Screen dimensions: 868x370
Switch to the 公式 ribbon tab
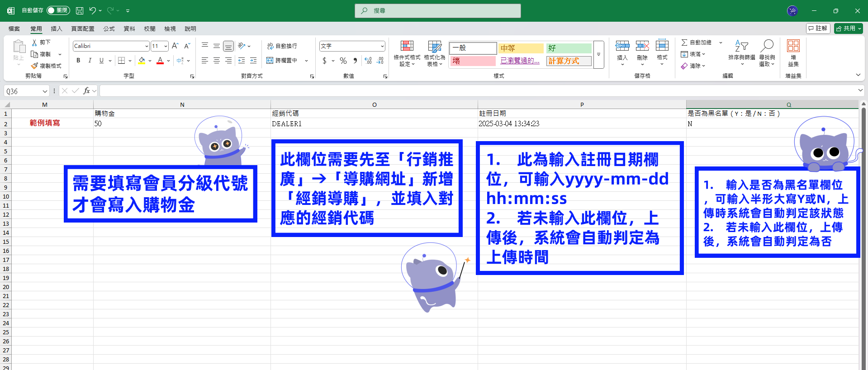point(109,28)
